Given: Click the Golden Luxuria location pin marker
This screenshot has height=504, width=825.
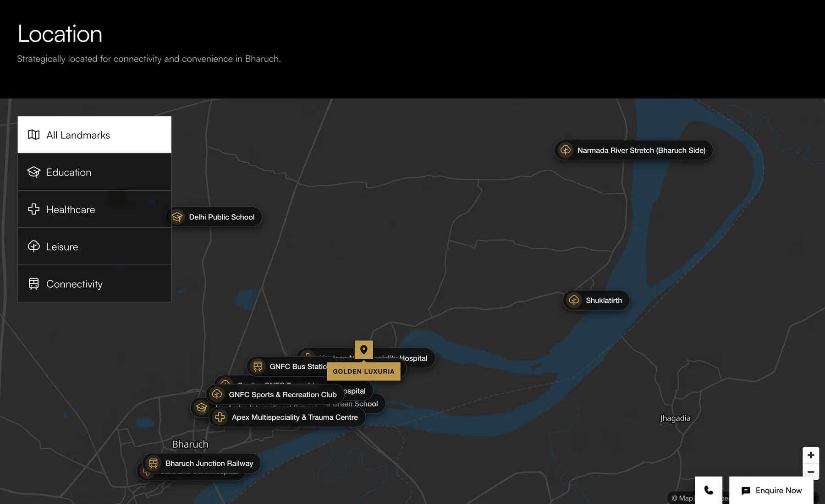Looking at the screenshot, I should tap(364, 350).
